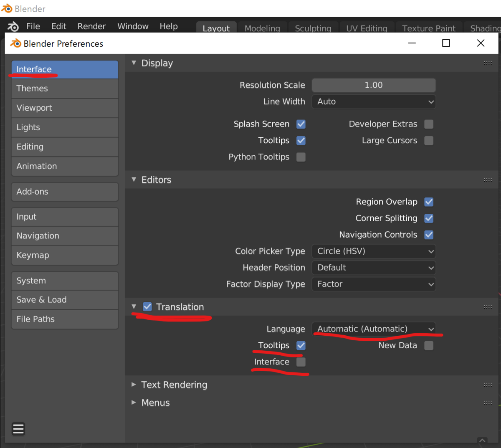
Task: Toggle Corner Splitting checkbox
Action: click(429, 218)
